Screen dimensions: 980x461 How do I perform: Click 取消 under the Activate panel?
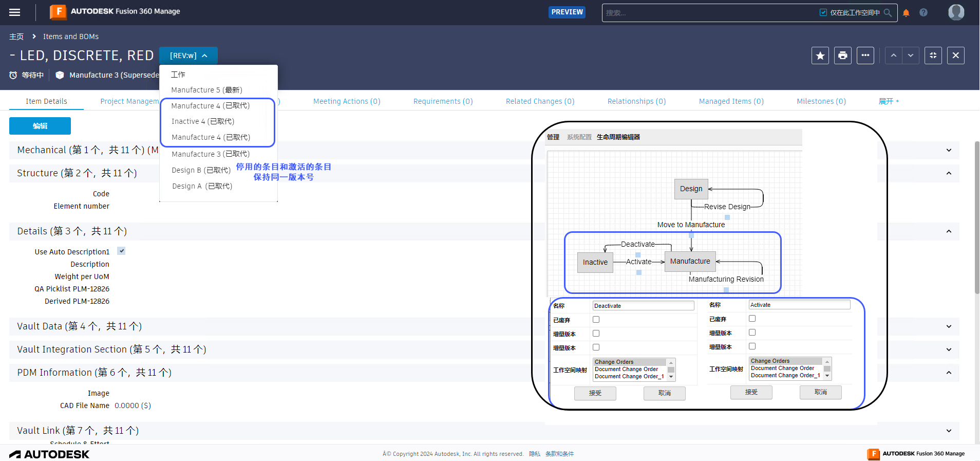pos(821,392)
